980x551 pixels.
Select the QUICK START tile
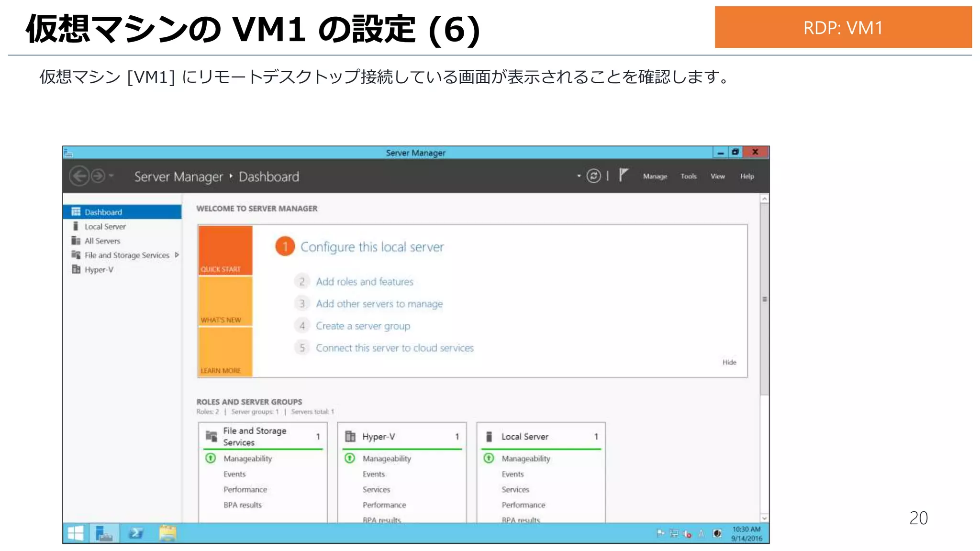(x=225, y=251)
